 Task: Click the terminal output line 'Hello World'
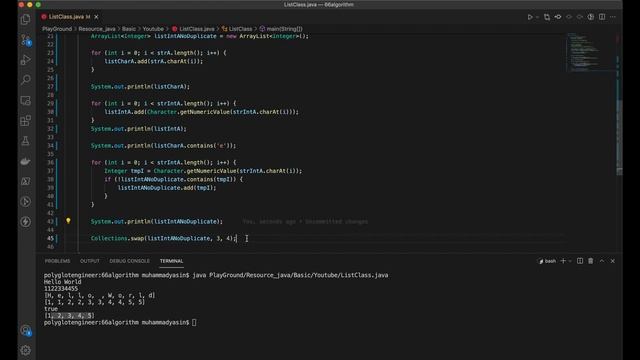coord(62,282)
